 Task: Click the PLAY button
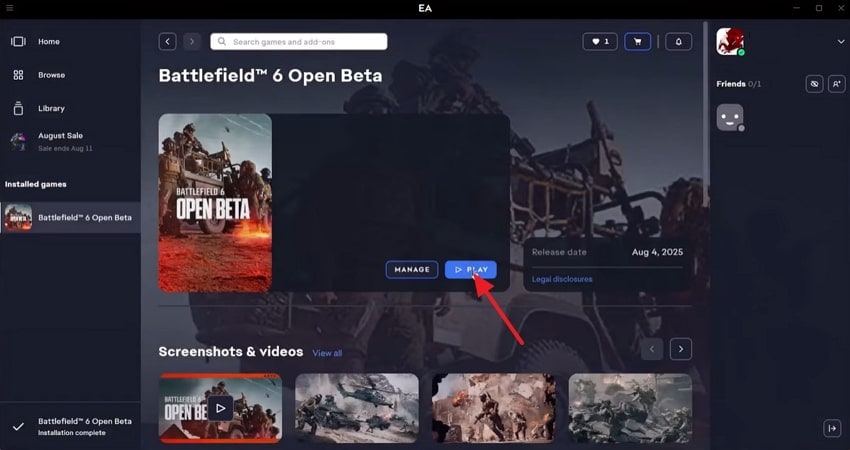point(471,269)
